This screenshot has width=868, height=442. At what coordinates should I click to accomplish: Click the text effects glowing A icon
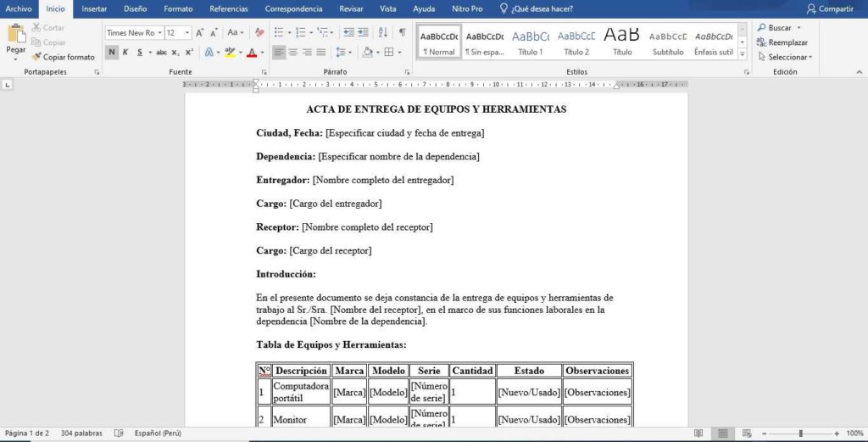coord(209,52)
